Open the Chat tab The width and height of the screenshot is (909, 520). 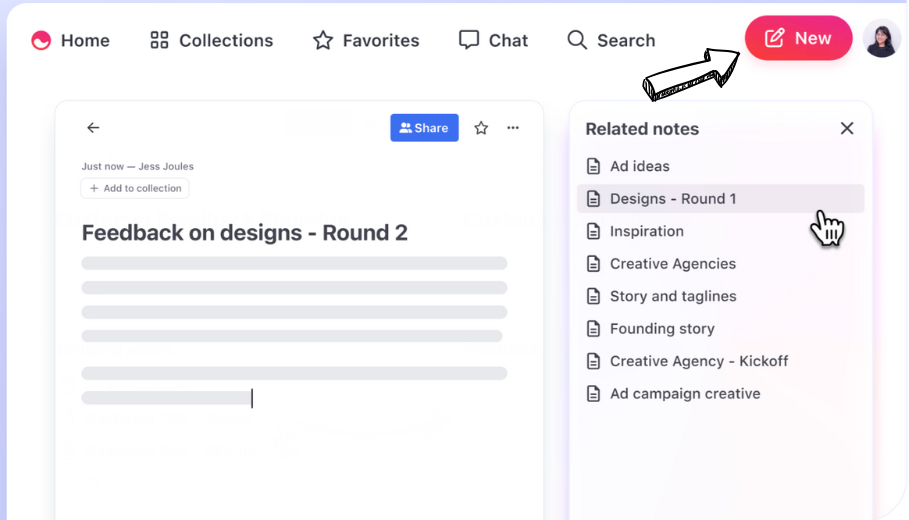point(493,41)
